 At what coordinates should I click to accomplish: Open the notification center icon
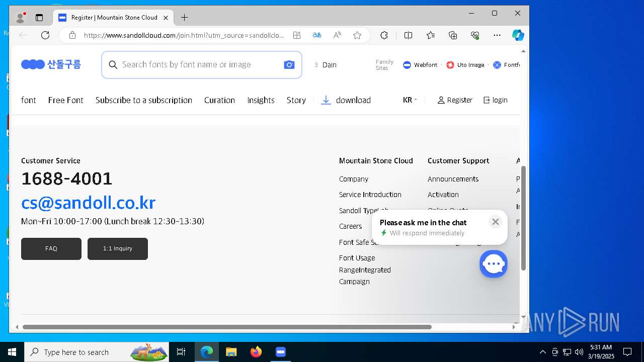point(627,352)
